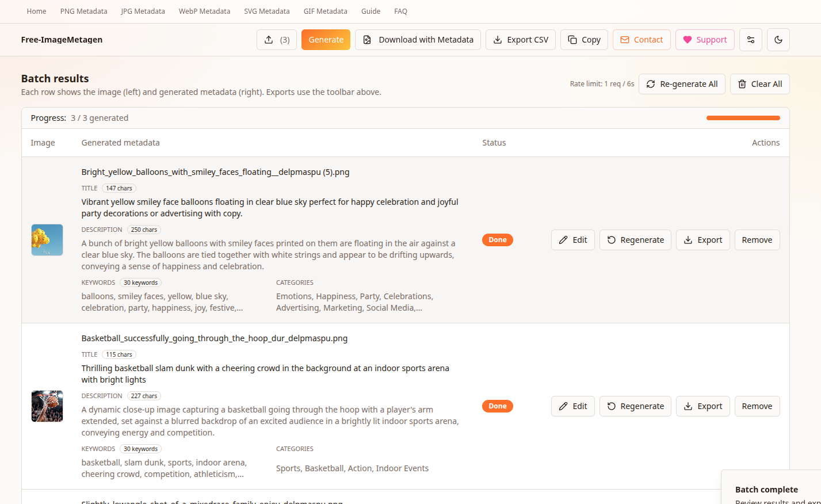This screenshot has width=821, height=504.
Task: Open the Guide page
Action: click(371, 12)
